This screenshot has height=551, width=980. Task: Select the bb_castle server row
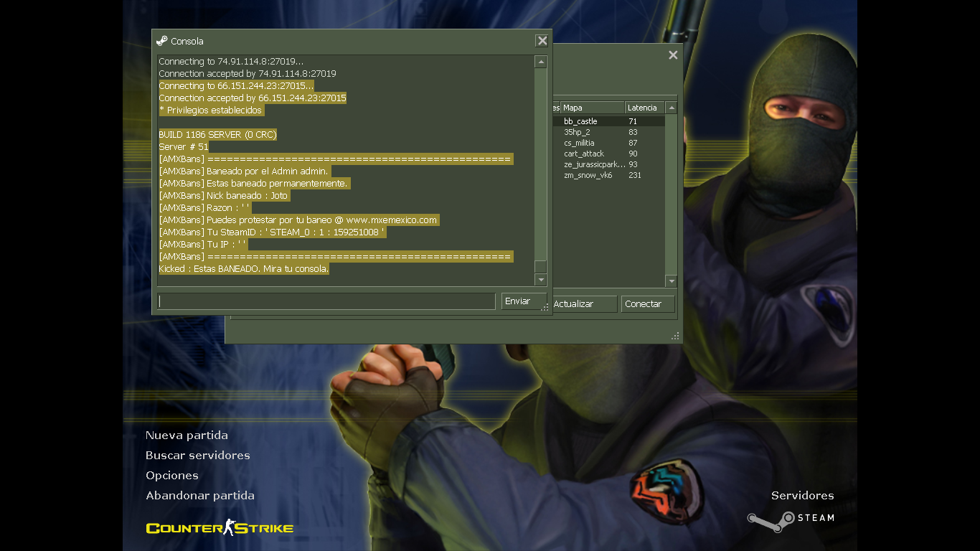(608, 121)
